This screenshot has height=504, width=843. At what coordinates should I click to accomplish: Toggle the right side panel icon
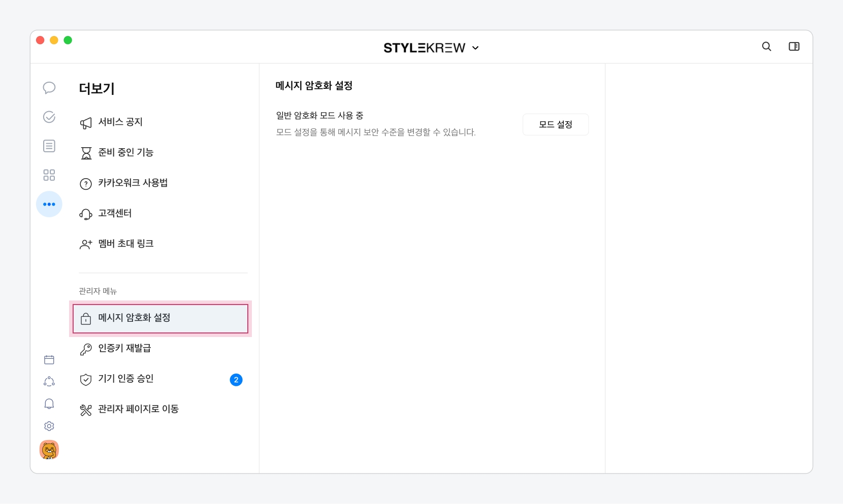pos(794,47)
